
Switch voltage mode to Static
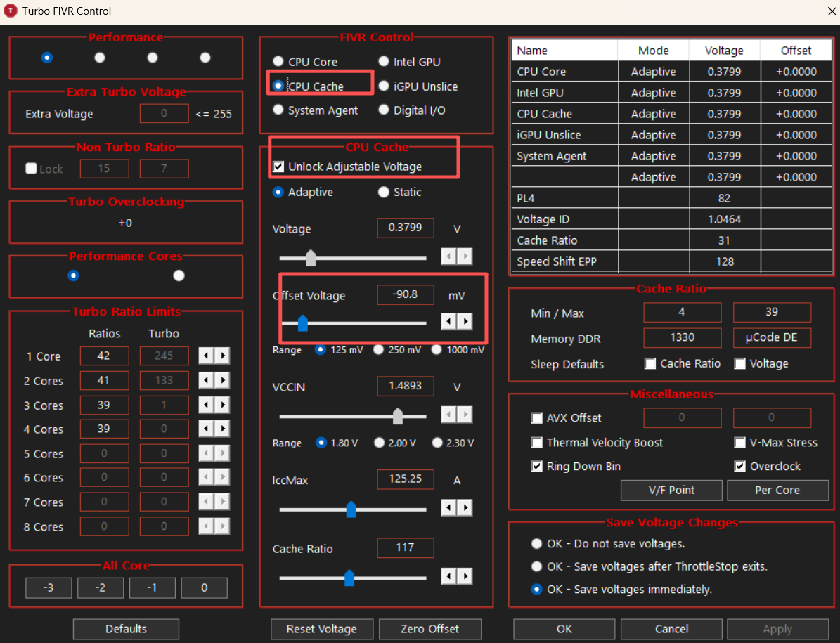coord(384,192)
